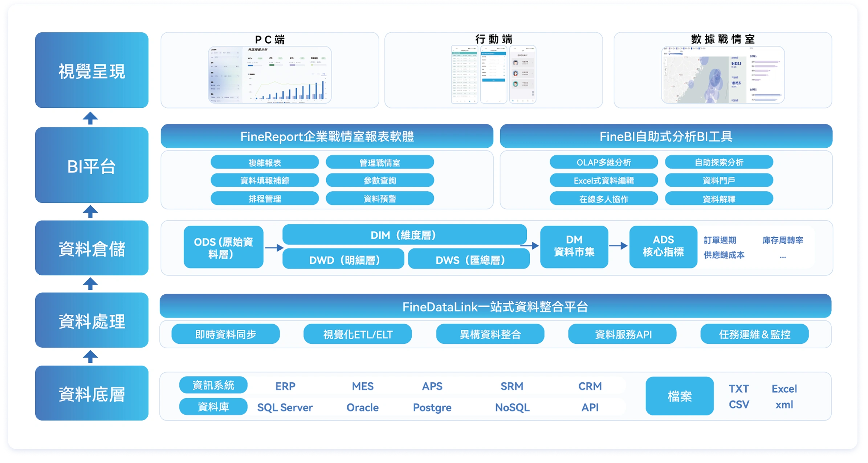Choose the 在線多人協作 pill
This screenshot has width=868, height=463.
pos(604,198)
